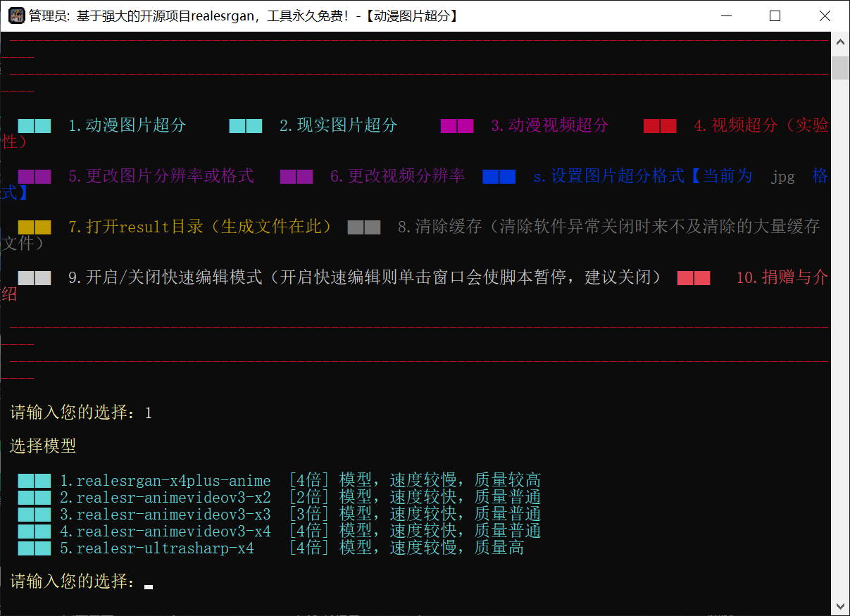Click model name 1.realesrgan-x4plus-anime
The image size is (850, 616).
[165, 481]
